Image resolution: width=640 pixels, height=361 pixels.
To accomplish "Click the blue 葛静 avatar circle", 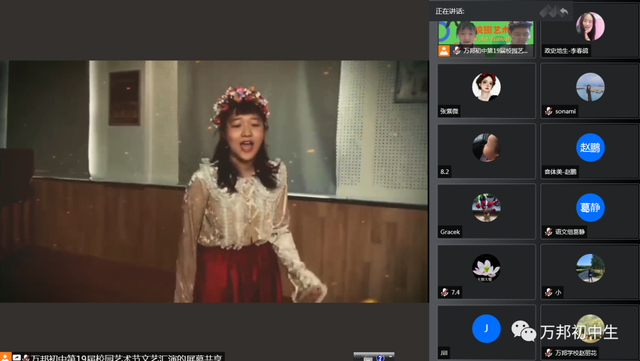I will (x=590, y=207).
